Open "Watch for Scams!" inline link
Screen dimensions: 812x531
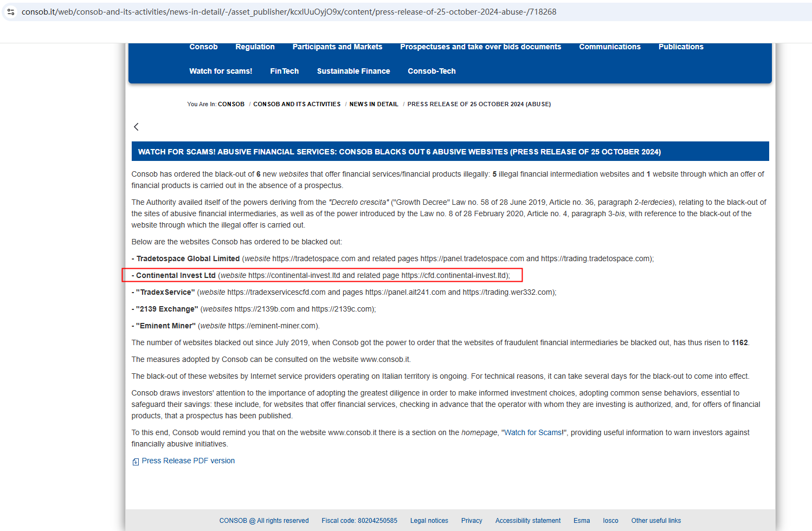534,432
